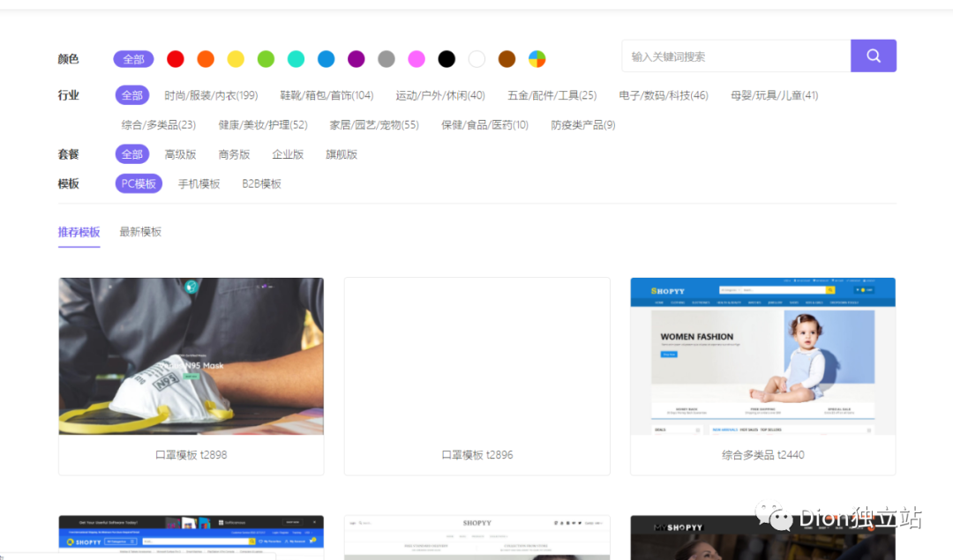
Task: Switch template type to 手机模板
Action: point(199,183)
